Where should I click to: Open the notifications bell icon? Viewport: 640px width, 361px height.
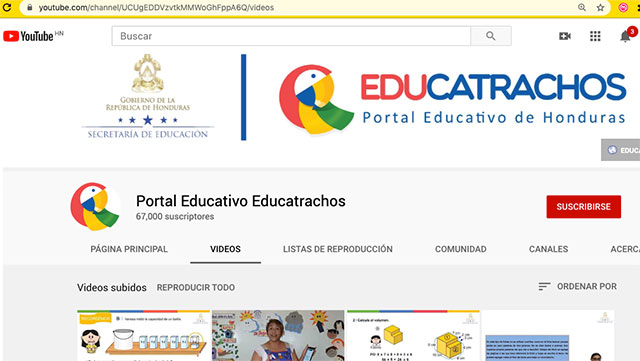pos(625,36)
